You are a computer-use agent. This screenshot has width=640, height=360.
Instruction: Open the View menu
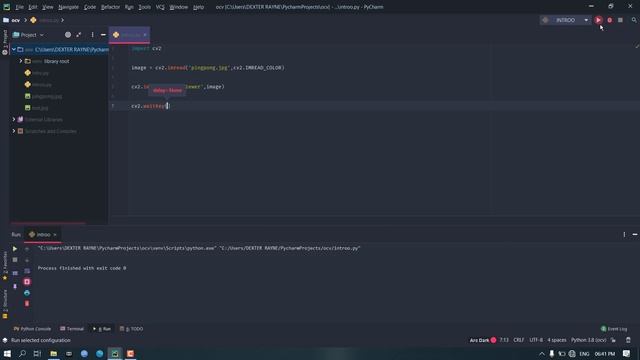[x=48, y=7]
